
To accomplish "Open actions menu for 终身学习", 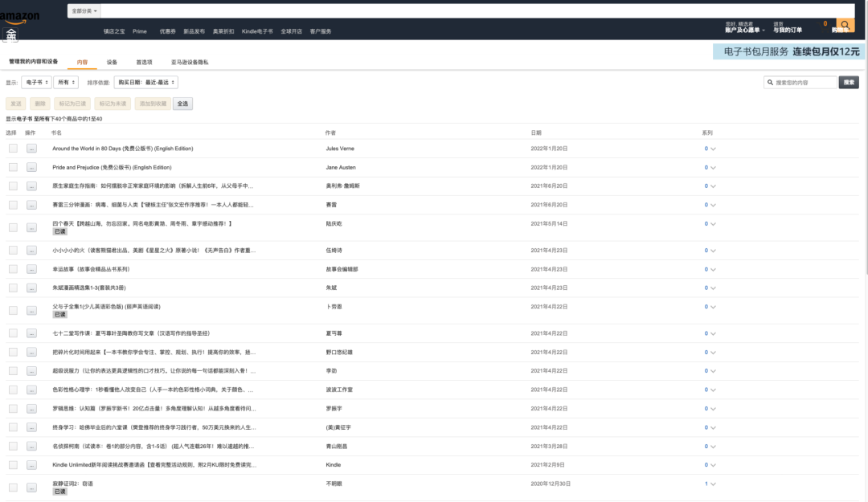I will (31, 427).
